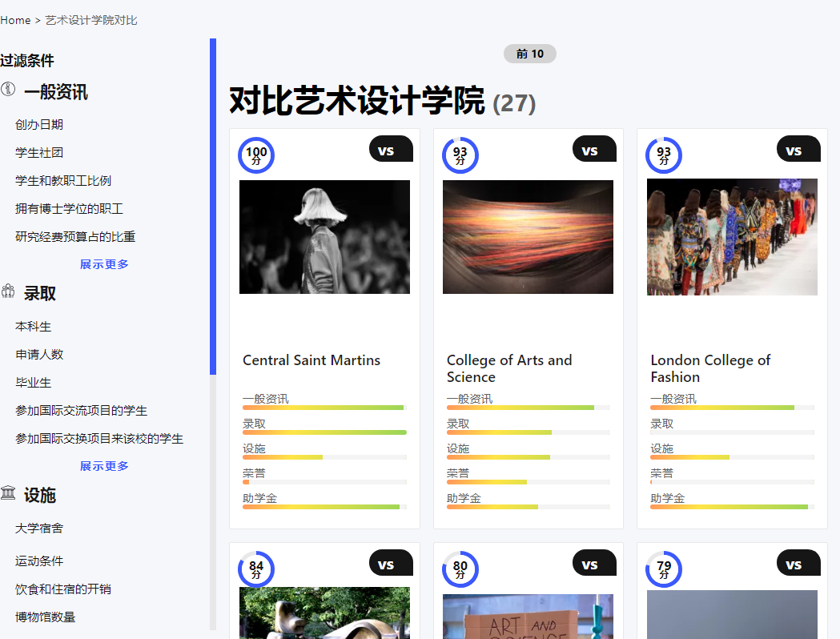Select 博物馆数量 filter
The image size is (840, 639).
(45, 617)
